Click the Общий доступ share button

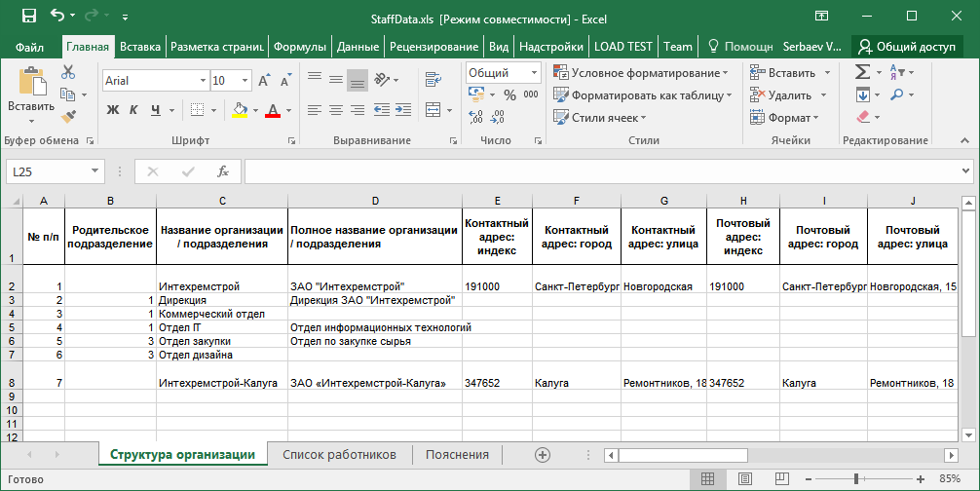tap(907, 47)
